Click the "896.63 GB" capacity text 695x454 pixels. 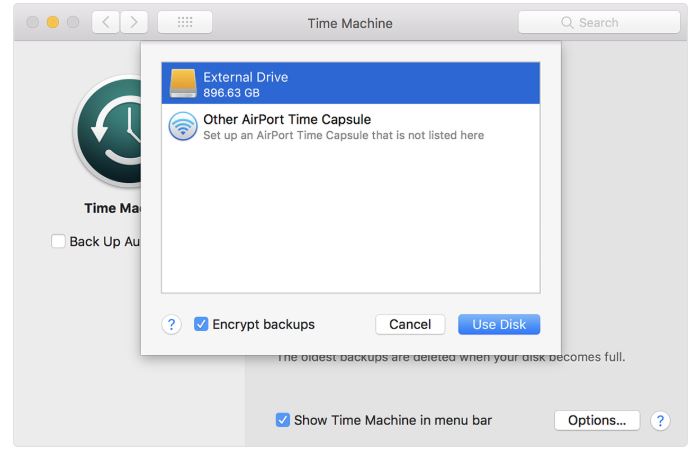coord(231,93)
